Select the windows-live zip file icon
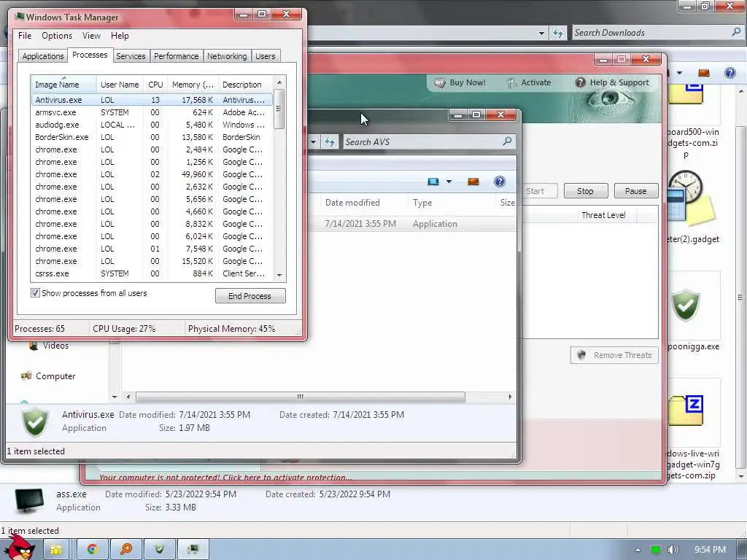 coord(686,411)
